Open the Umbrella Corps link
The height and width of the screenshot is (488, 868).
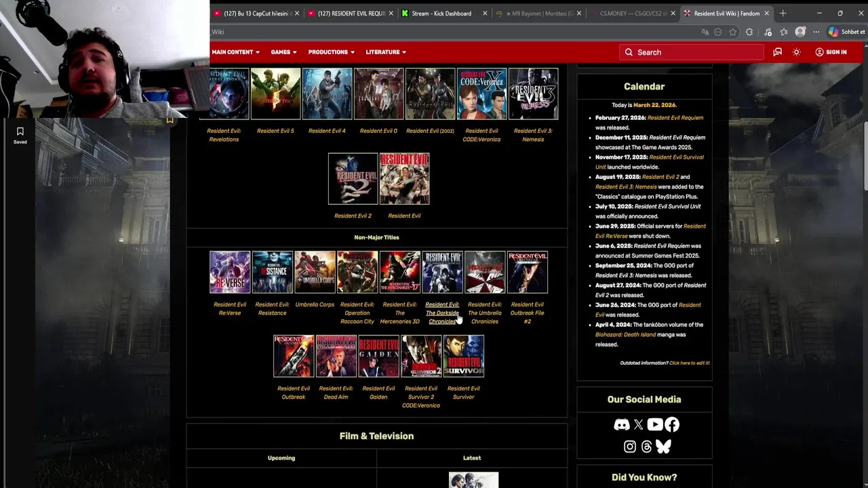coord(315,304)
